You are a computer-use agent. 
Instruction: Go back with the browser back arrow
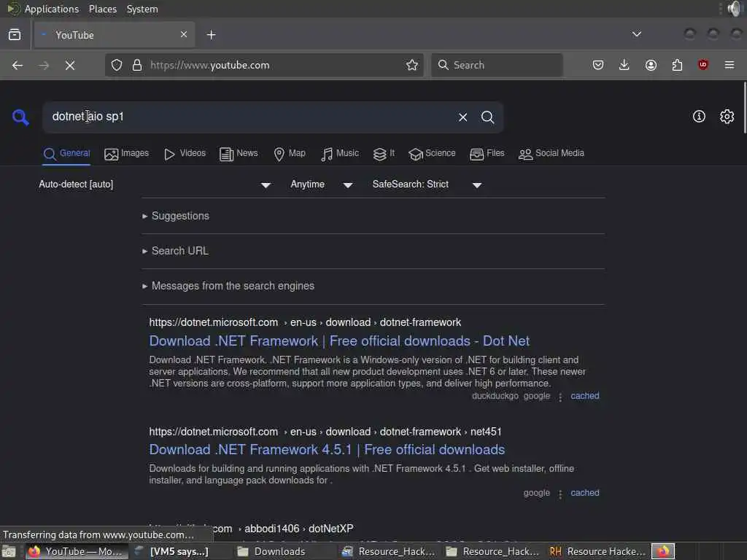18,65
